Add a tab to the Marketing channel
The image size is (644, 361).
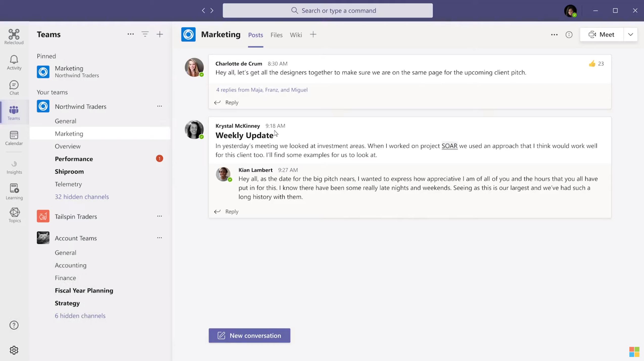click(x=313, y=35)
